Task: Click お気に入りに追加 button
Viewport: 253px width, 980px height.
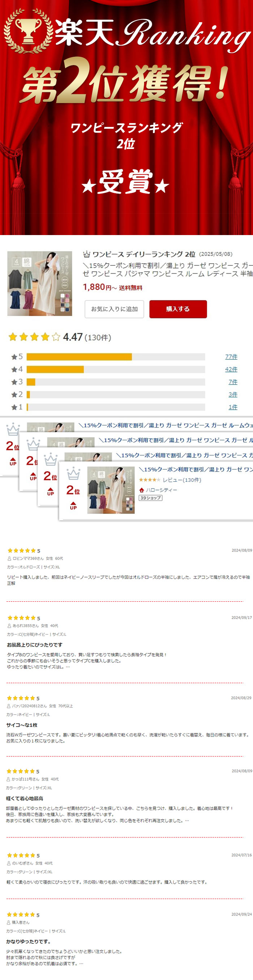Action: (x=114, y=309)
